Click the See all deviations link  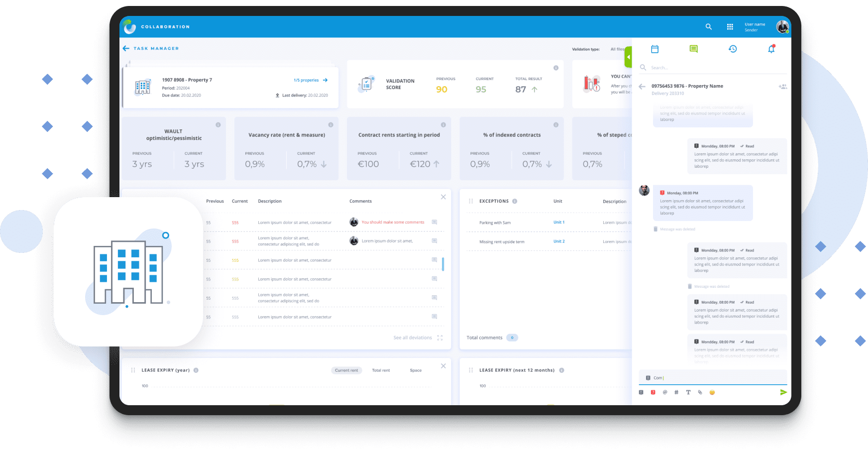pos(412,338)
